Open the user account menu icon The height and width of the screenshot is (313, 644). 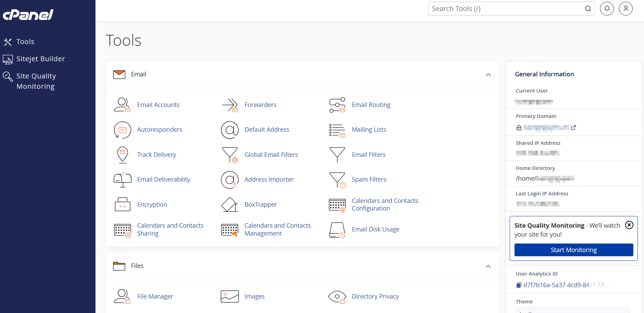626,9
